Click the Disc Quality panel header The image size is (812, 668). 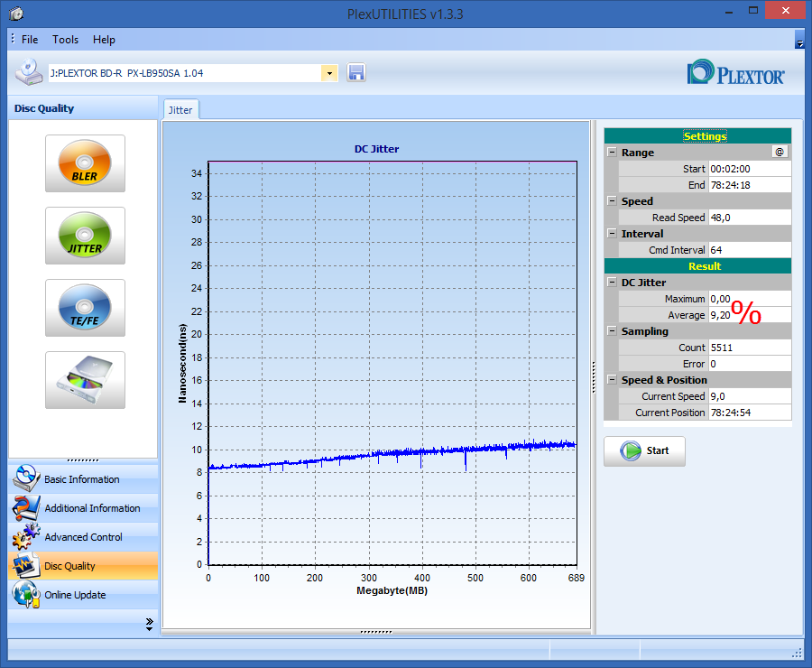pos(83,108)
